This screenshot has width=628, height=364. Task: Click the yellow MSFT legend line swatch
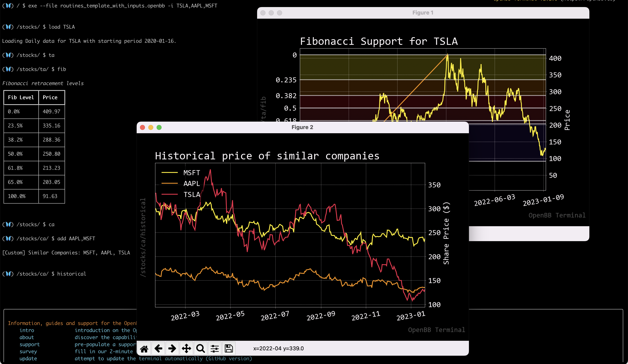(169, 172)
